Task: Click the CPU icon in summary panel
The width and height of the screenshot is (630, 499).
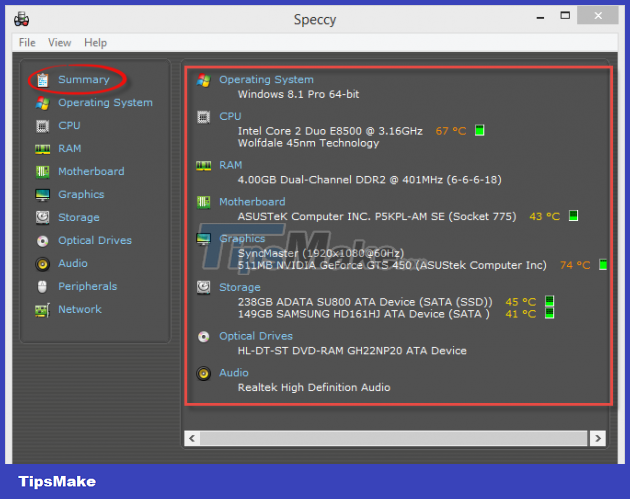Action: (x=204, y=117)
